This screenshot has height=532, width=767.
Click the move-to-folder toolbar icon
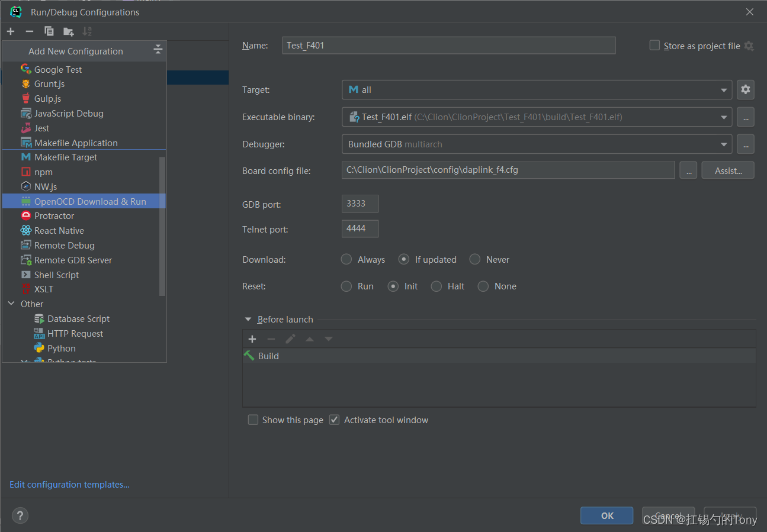[x=69, y=31]
